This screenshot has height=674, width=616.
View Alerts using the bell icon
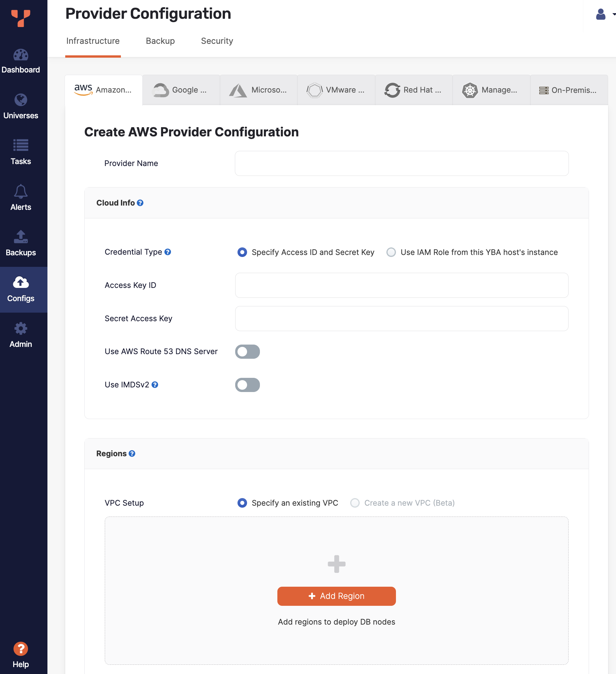point(21,198)
